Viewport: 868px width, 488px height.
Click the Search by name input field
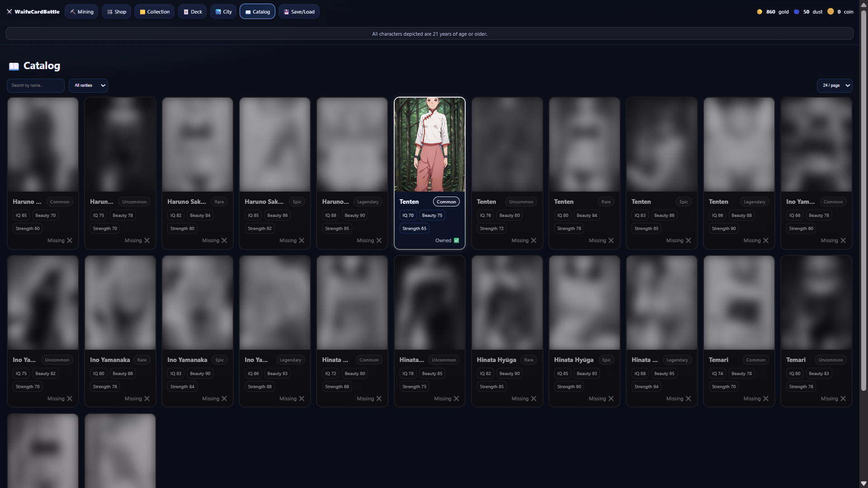pyautogui.click(x=36, y=85)
